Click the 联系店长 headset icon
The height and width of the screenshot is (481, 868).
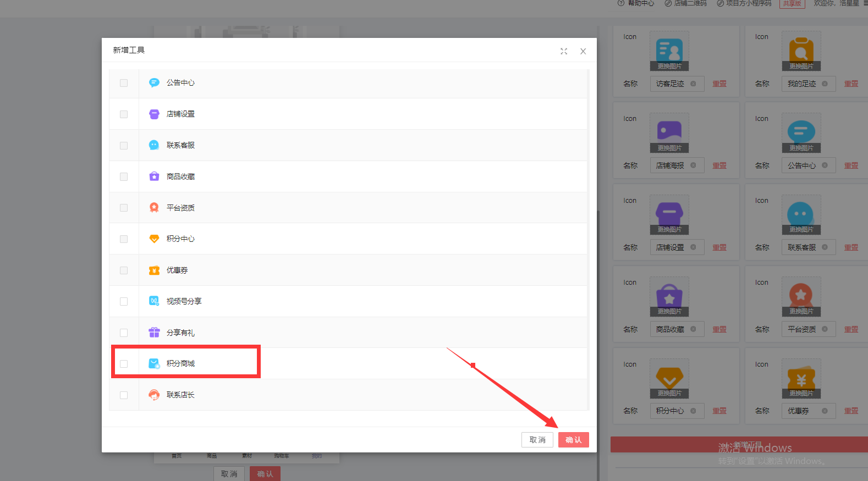pos(154,395)
